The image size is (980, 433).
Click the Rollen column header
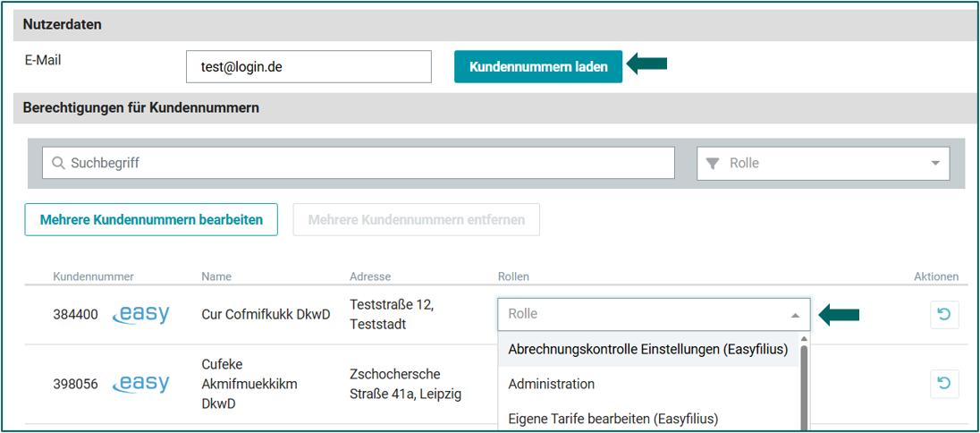click(x=513, y=276)
